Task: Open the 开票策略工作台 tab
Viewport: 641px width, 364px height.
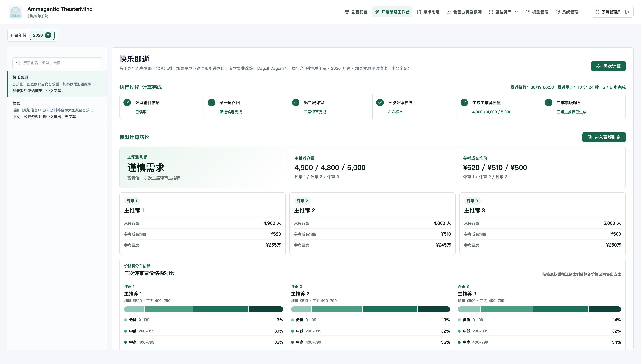Action: click(x=392, y=12)
